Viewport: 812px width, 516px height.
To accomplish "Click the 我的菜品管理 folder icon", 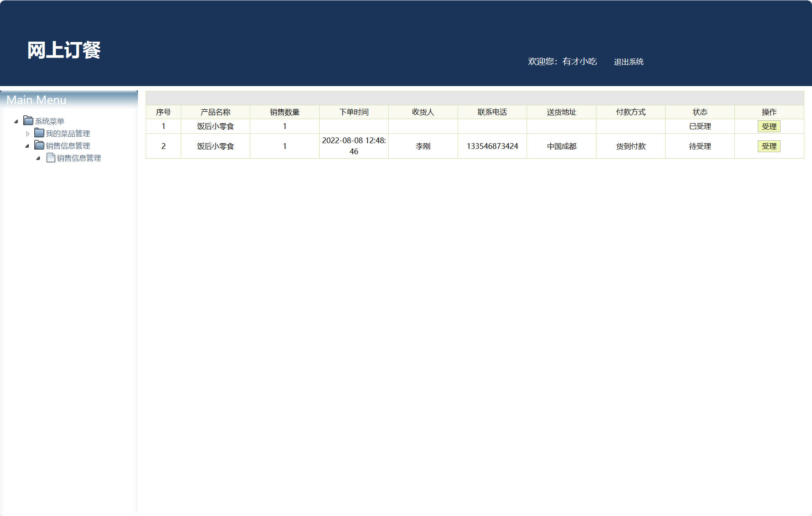I will (39, 133).
